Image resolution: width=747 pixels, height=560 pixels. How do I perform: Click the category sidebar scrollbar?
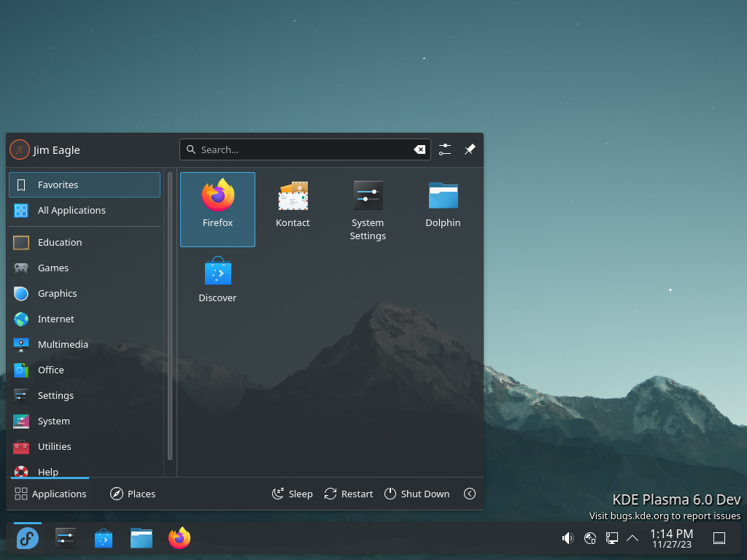point(170,316)
